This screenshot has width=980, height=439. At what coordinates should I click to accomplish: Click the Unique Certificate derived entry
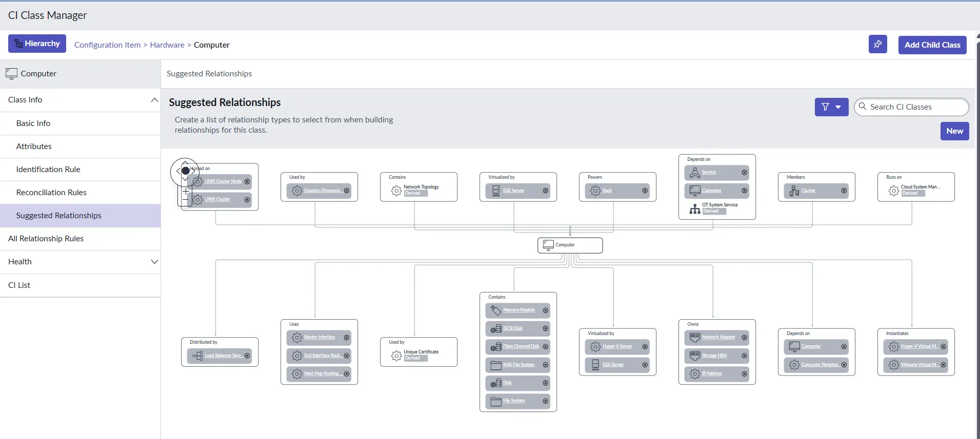(x=418, y=356)
